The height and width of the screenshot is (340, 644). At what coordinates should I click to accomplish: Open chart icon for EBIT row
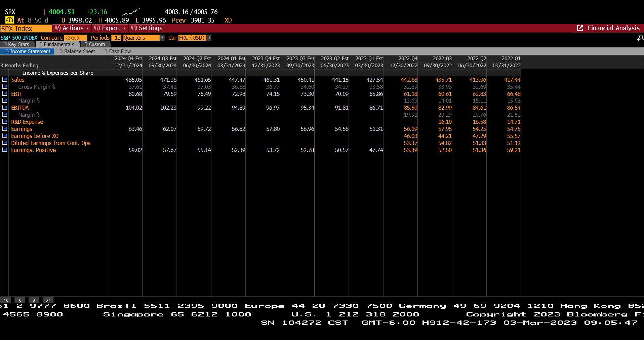(4, 94)
